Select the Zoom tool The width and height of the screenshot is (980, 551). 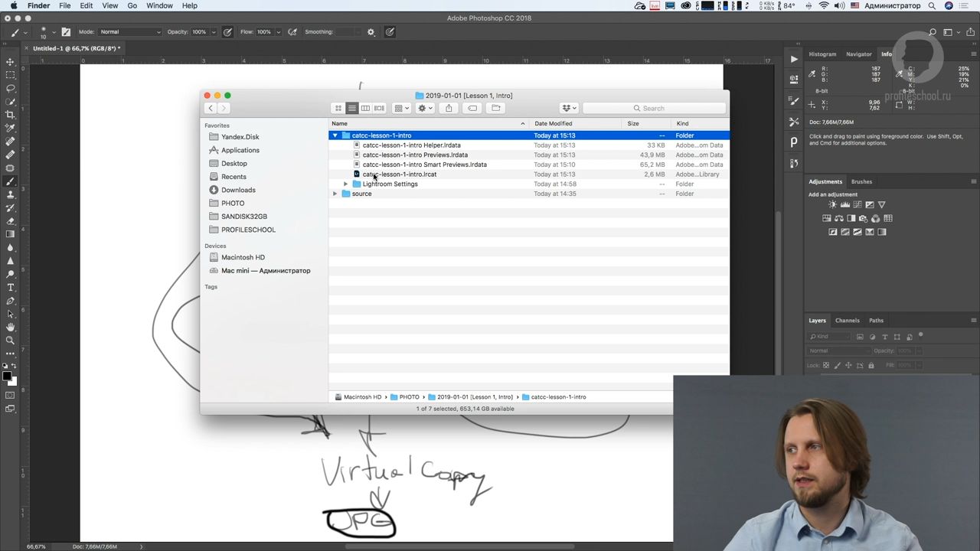tap(10, 341)
